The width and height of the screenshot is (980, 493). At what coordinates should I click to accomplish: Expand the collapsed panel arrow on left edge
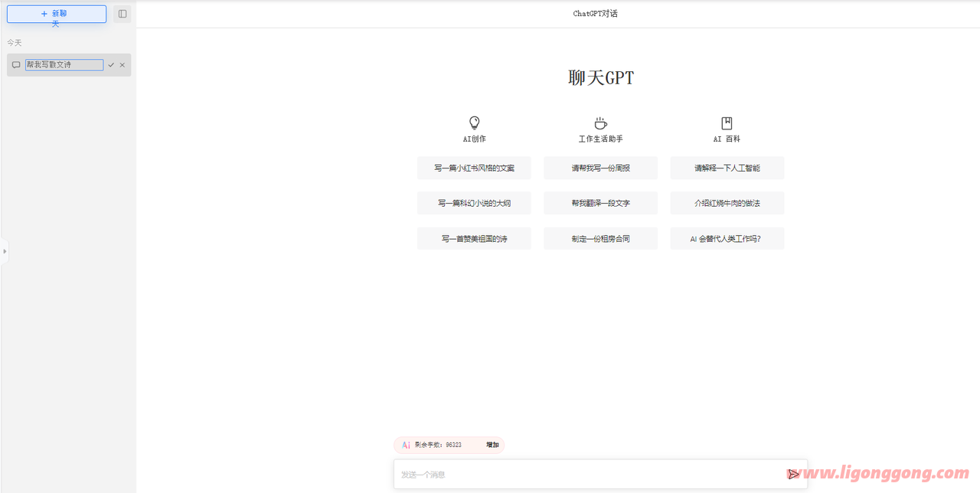(4, 251)
